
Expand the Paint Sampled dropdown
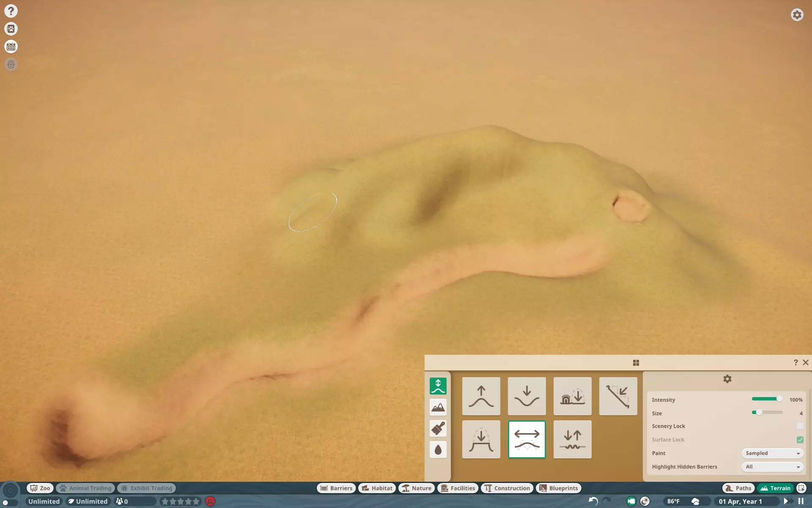pyautogui.click(x=772, y=453)
